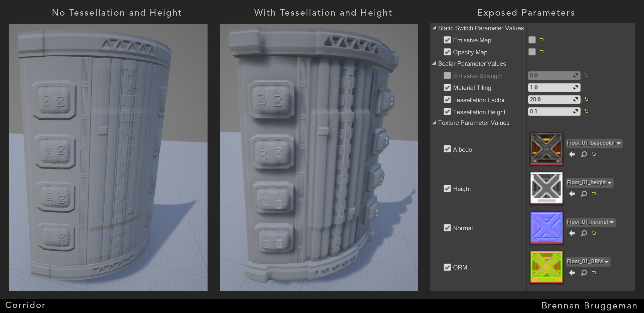Uncheck Normal texture override checkbox
Viewport: 644px width, 313px height.
[447, 228]
